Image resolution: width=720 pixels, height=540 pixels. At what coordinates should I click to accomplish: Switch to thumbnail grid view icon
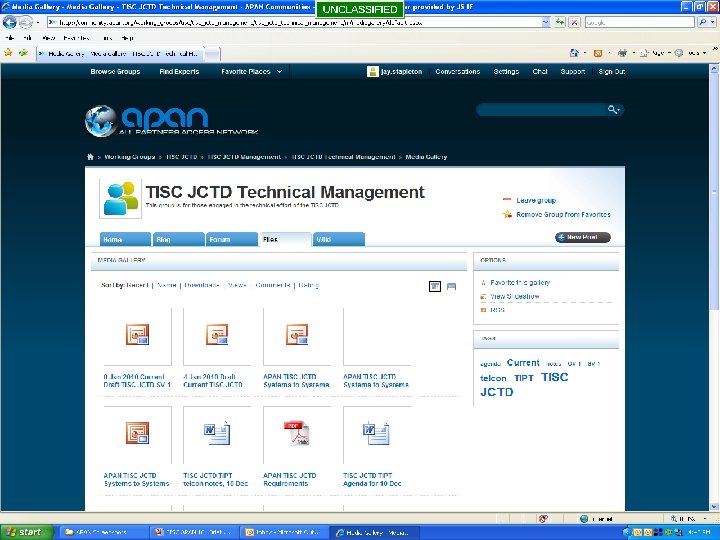pos(434,287)
